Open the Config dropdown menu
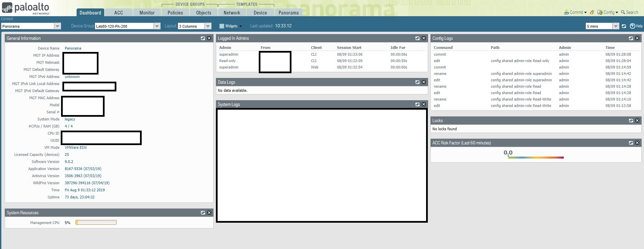Screen dimensions: 644x249 click(608, 12)
